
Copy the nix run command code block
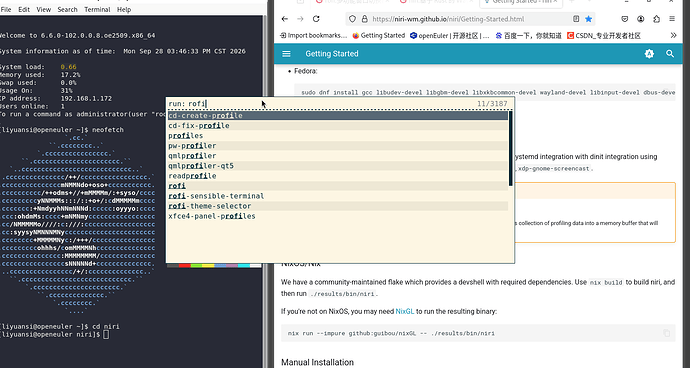(667, 333)
